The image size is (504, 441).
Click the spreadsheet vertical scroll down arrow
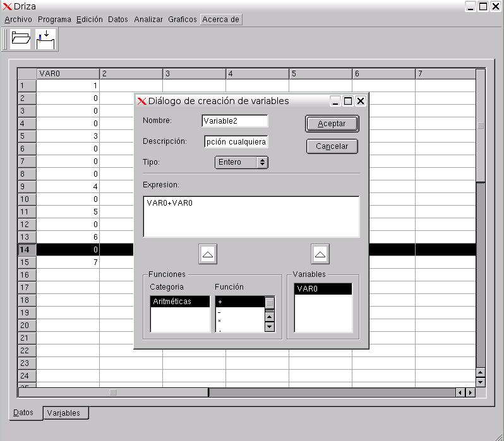pyautogui.click(x=480, y=382)
